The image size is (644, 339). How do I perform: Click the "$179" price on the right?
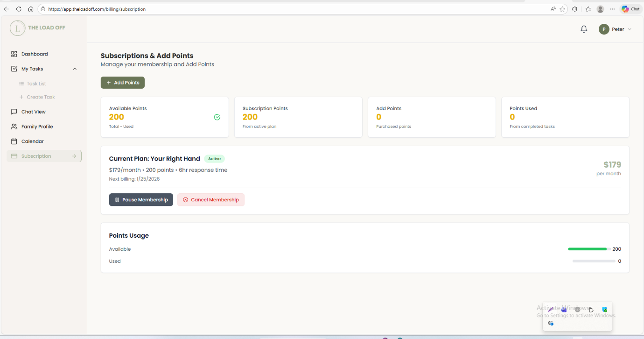(612, 164)
